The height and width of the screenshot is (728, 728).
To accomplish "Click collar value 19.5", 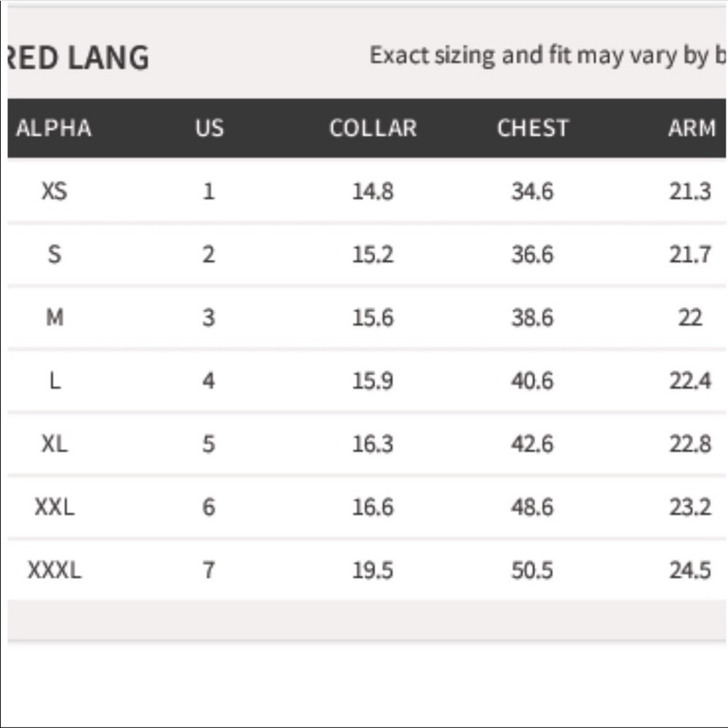I will click(373, 570).
